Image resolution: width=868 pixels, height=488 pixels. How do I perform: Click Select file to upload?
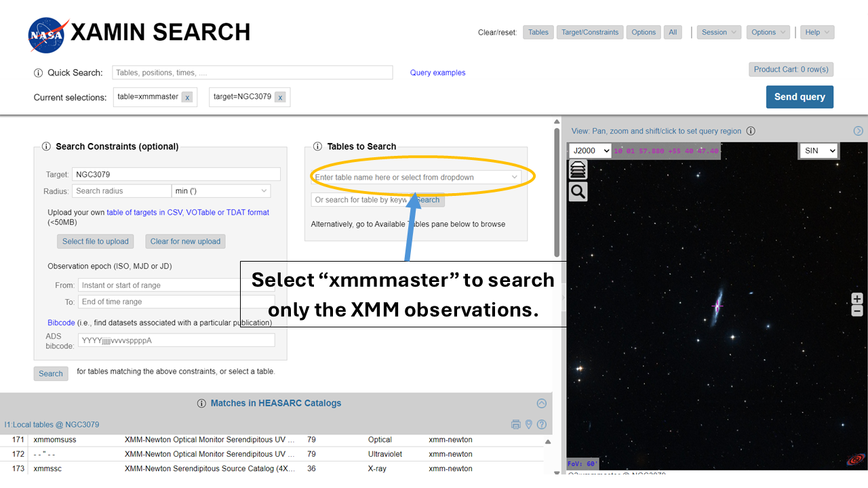96,241
